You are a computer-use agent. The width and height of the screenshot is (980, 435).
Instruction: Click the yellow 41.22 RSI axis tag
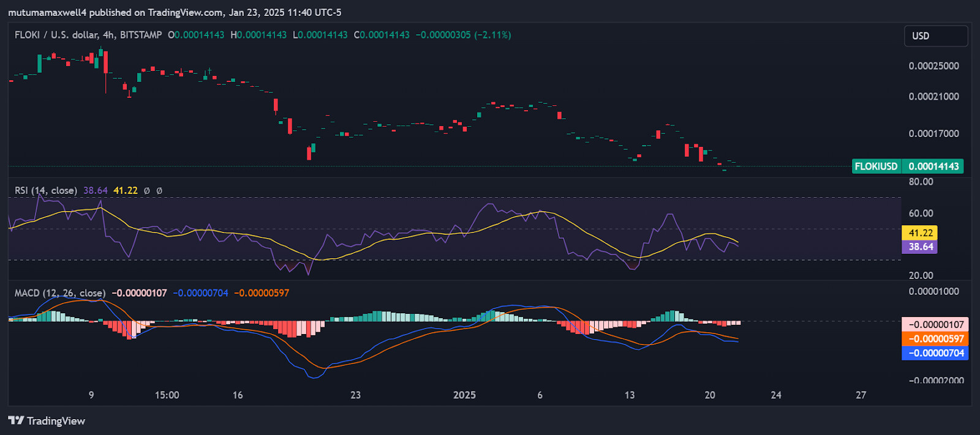(x=920, y=233)
